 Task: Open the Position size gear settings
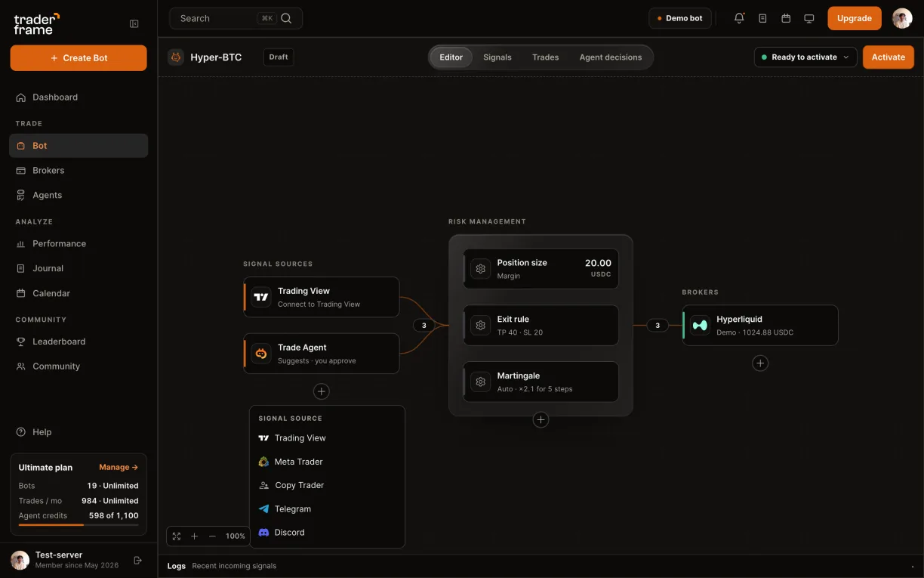481,269
